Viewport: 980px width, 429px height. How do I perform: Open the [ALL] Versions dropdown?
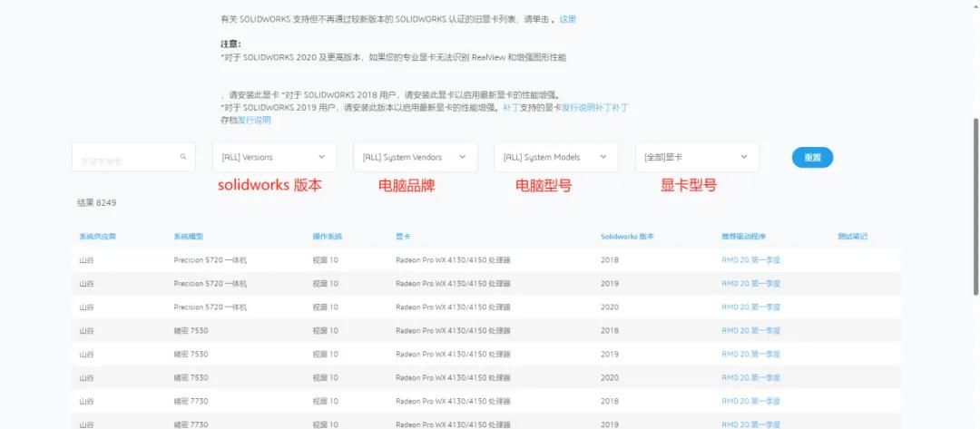tap(273, 157)
